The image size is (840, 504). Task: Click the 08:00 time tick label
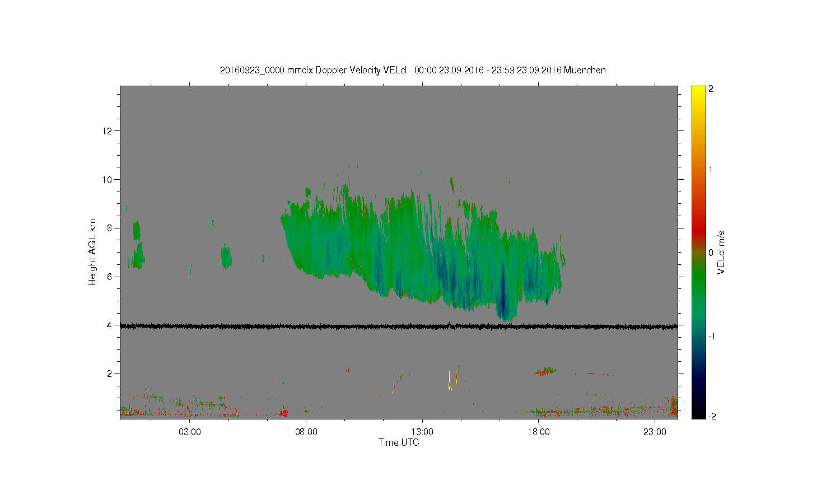point(306,432)
